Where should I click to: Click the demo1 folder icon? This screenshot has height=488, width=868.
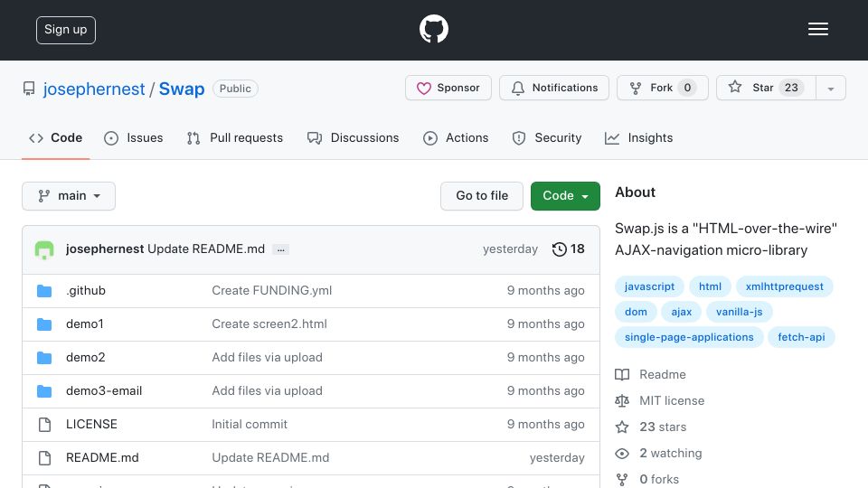coord(44,324)
